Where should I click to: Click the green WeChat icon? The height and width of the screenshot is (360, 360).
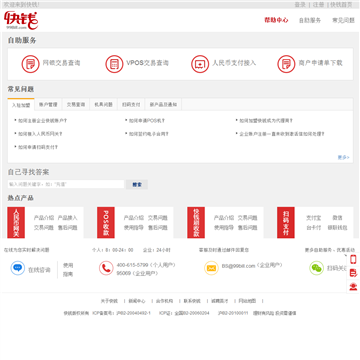click(x=316, y=268)
